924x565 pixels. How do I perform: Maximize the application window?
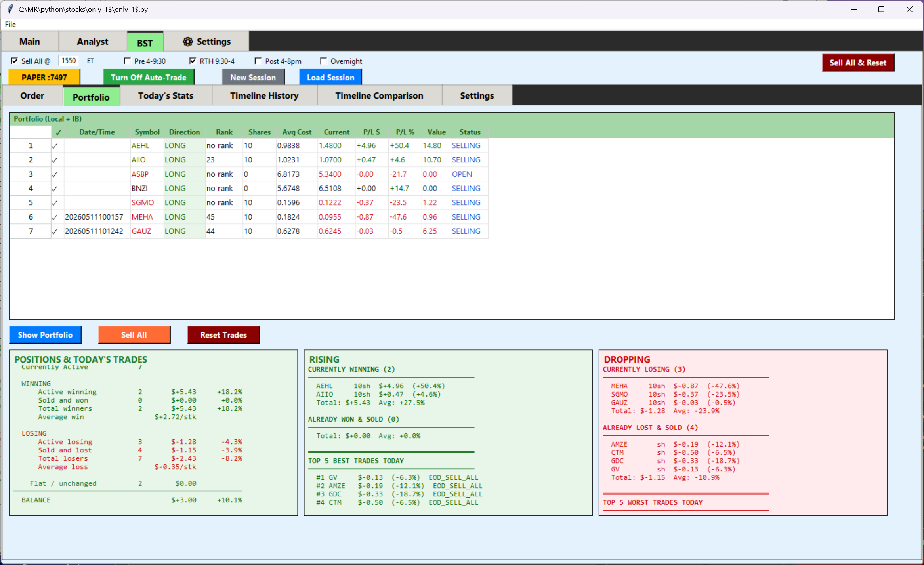tap(881, 9)
